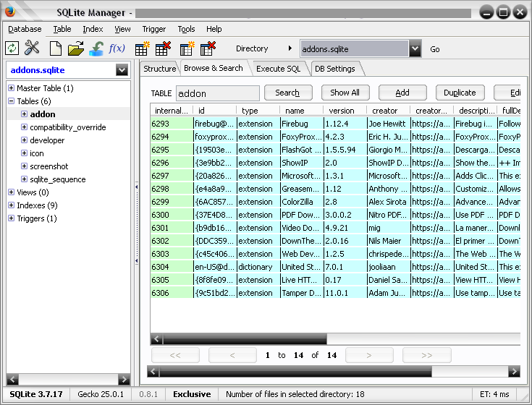The height and width of the screenshot is (405, 532).
Task: Switch to the Browse & Search tab
Action: tap(214, 68)
